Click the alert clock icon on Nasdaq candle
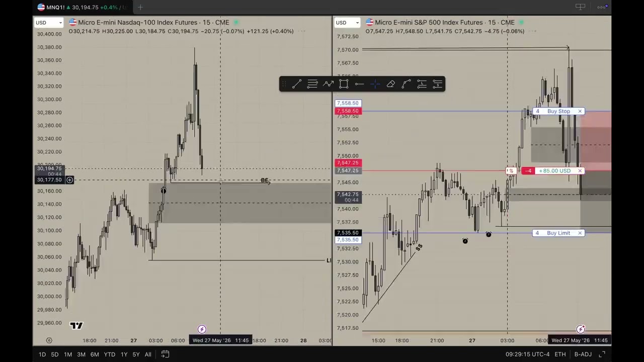Image resolution: width=644 pixels, height=362 pixels. (x=163, y=191)
